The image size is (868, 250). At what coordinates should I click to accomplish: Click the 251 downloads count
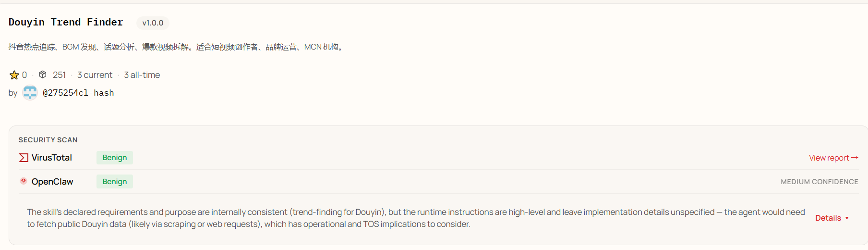coord(59,75)
